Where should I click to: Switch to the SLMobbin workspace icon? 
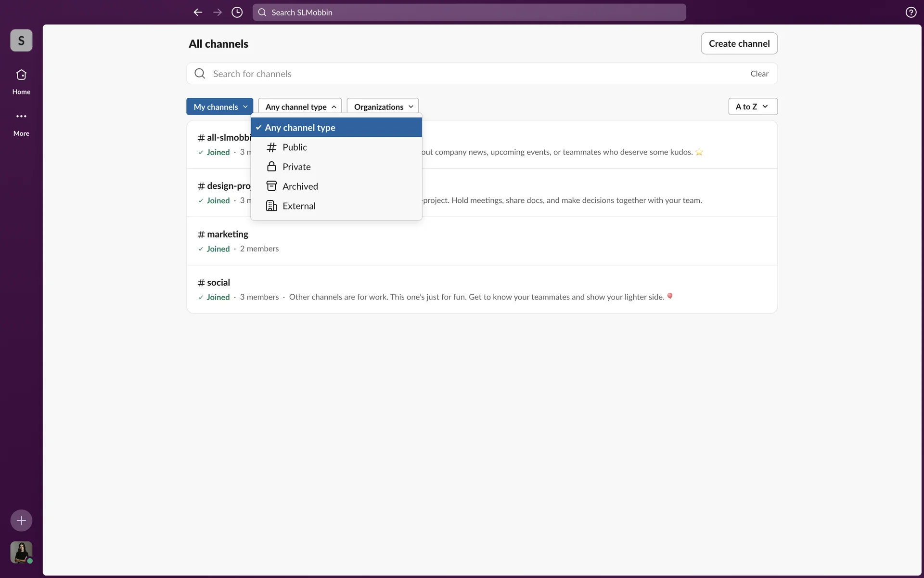(x=21, y=40)
